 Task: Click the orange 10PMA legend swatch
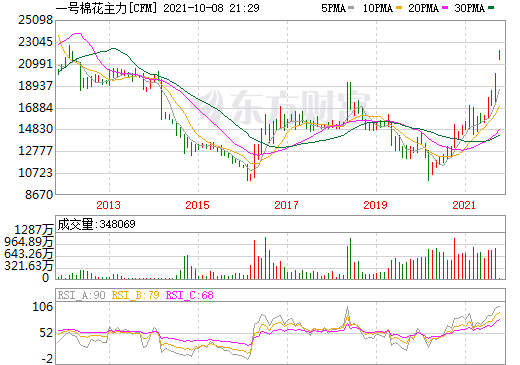(399, 8)
